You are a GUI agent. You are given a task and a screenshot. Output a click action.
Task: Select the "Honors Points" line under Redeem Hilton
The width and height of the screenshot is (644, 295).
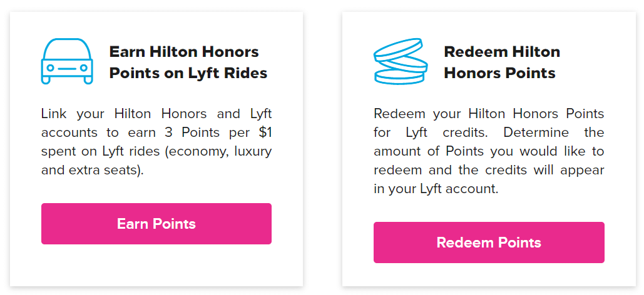coord(499,73)
